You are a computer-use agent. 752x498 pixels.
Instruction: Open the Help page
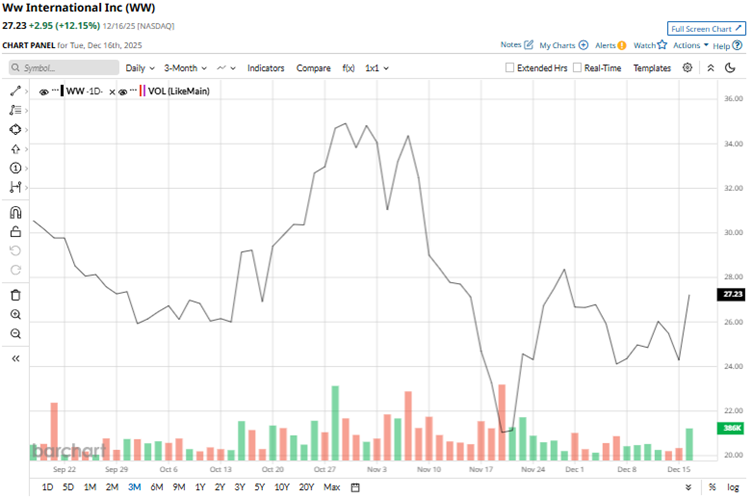coord(727,46)
